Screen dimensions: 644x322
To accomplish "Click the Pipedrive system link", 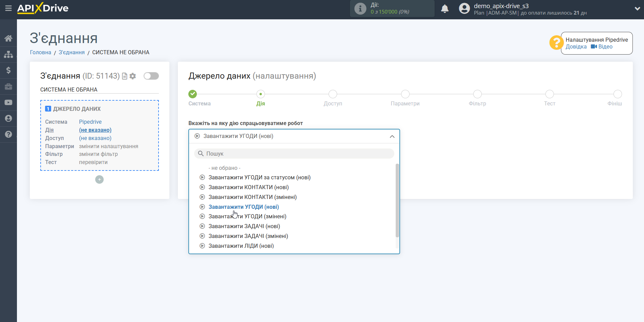I will coord(90,122).
